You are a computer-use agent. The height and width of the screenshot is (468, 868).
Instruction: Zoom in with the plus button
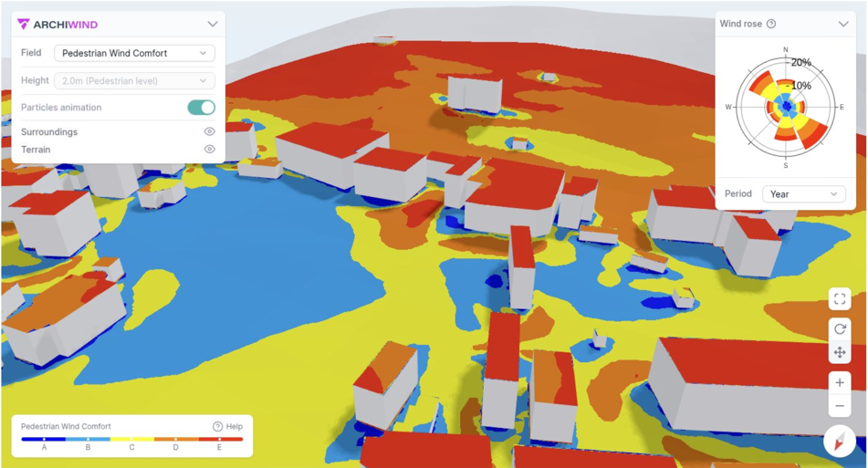[840, 383]
